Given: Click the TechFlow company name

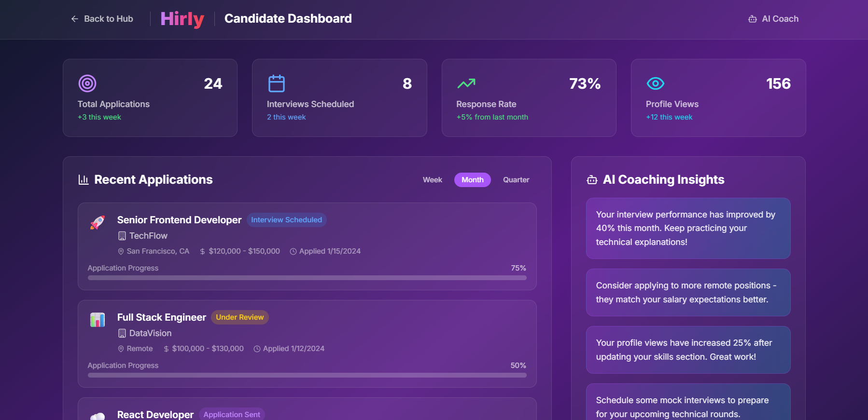Looking at the screenshot, I should (x=148, y=236).
